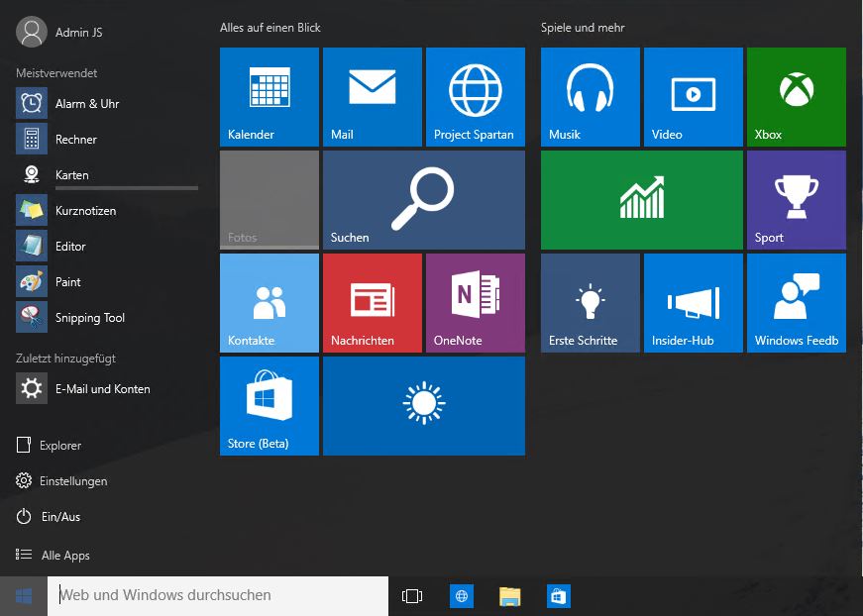Open the Kalender tile
The image size is (863, 616).
(269, 97)
